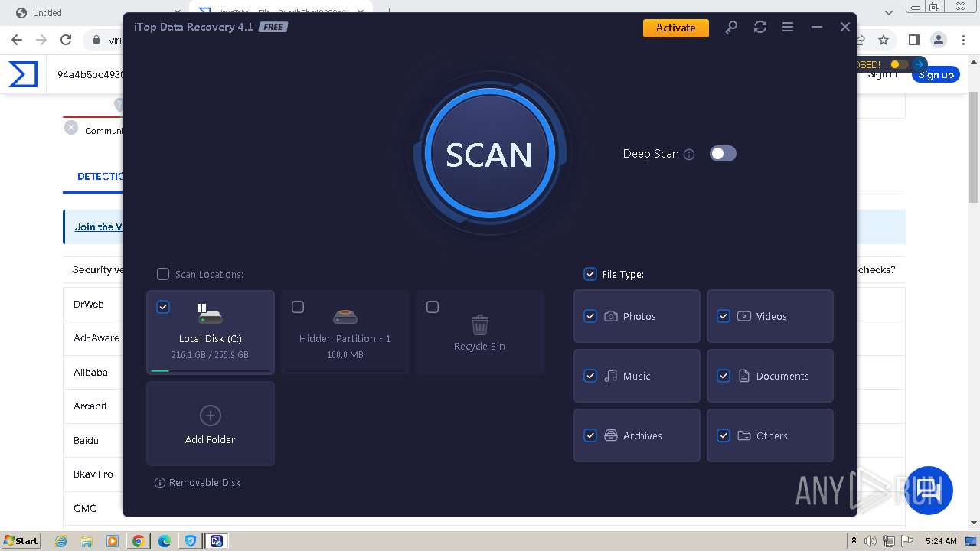This screenshot has height=551, width=980.
Task: Click the 216.1 GB / 255.9 GB disk usage text
Action: click(x=210, y=355)
